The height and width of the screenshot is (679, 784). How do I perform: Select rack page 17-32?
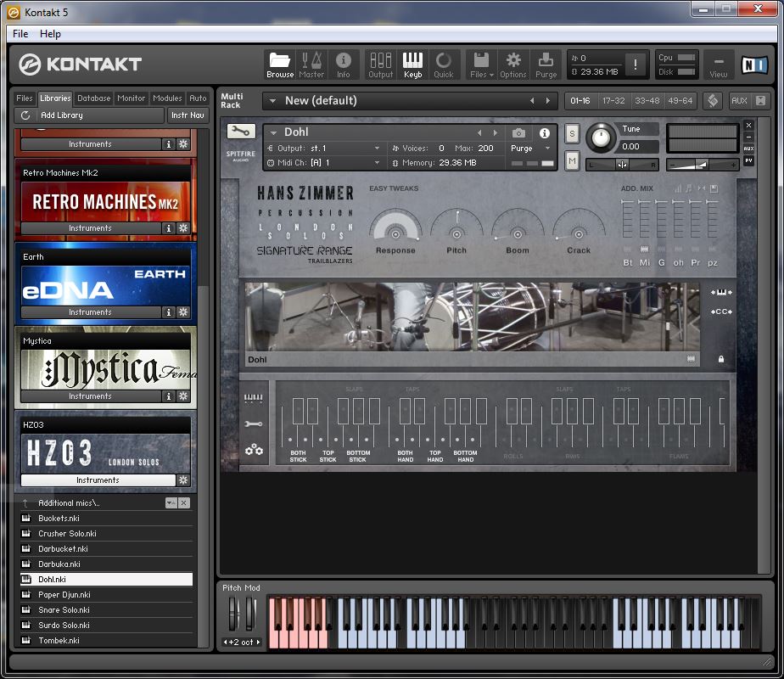point(613,100)
